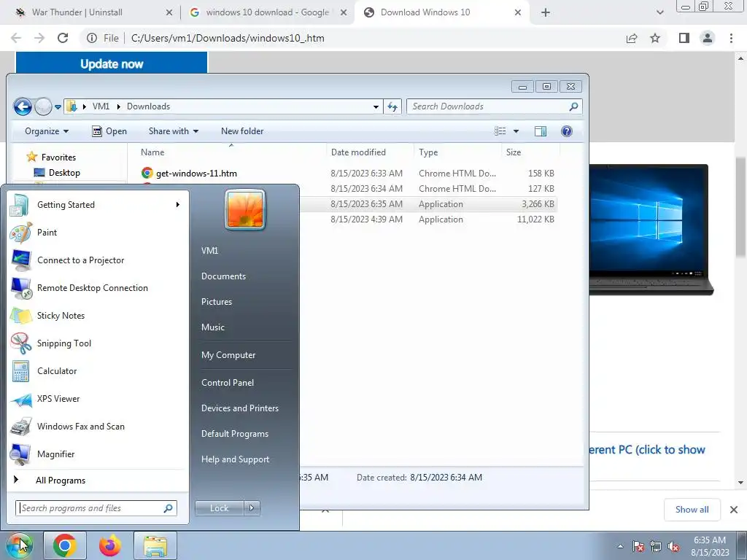Open Paint from the Start menu
This screenshot has width=747, height=560.
click(47, 233)
